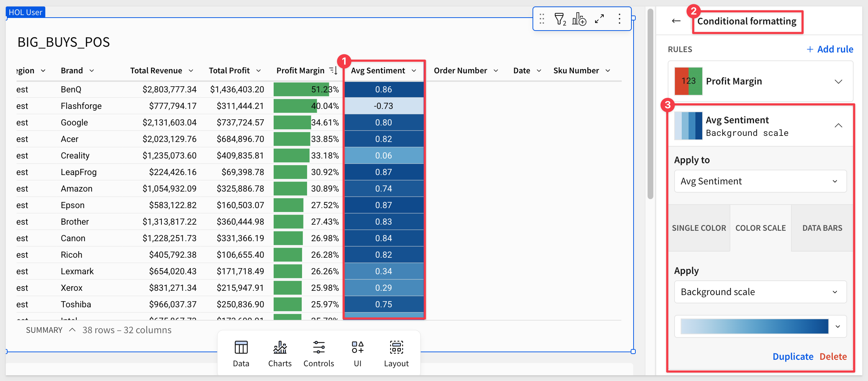Select the Lexmark brand cell

77,271
